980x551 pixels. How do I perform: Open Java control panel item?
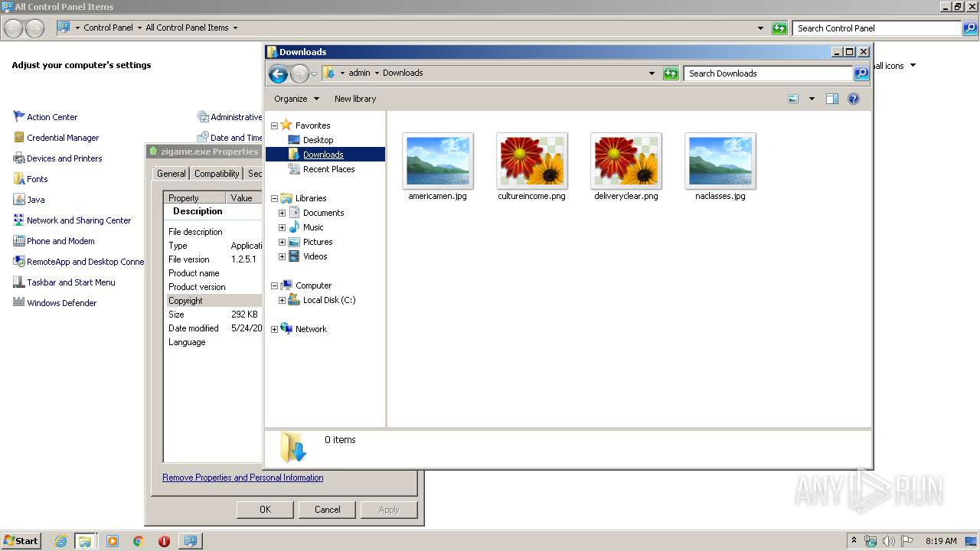[x=36, y=200]
